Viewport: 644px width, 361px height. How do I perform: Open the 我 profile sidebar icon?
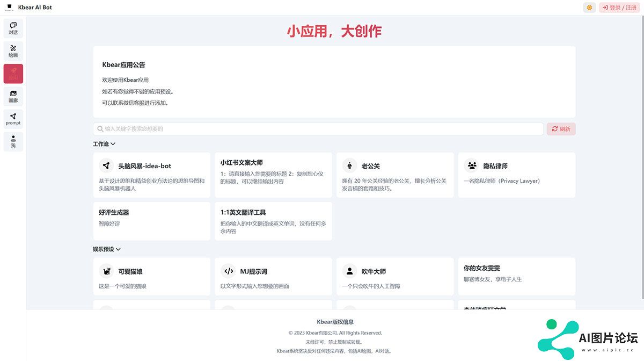(x=13, y=142)
